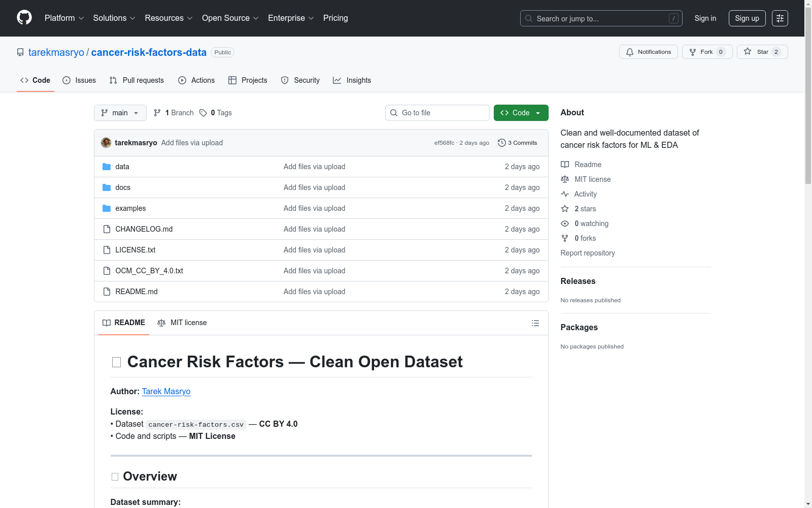812x508 pixels.
Task: Open the Packages heading link
Action: click(579, 327)
